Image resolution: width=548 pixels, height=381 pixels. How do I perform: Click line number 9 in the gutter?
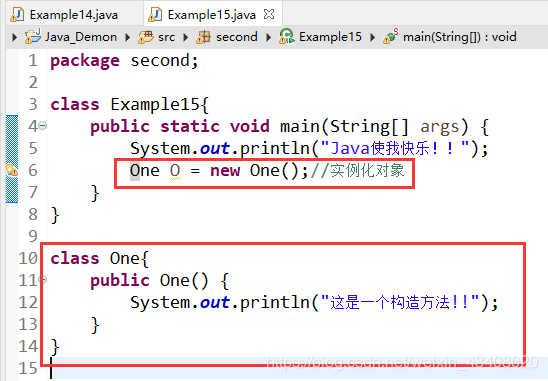[33, 236]
